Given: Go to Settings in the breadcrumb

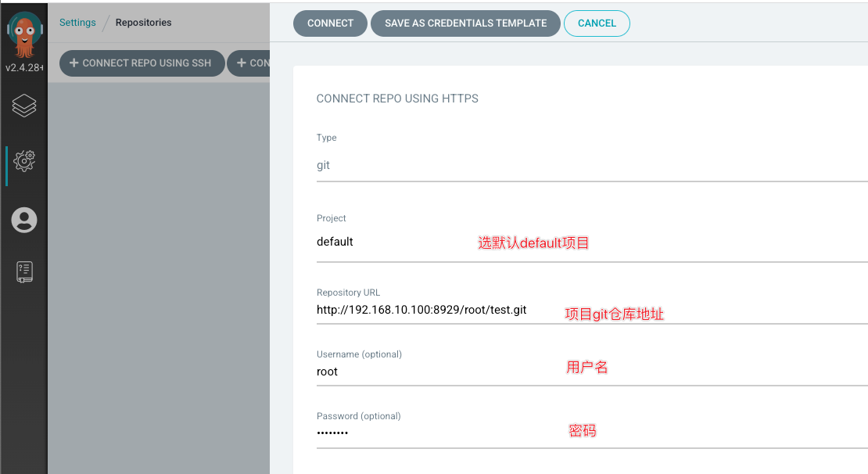Looking at the screenshot, I should pyautogui.click(x=77, y=23).
